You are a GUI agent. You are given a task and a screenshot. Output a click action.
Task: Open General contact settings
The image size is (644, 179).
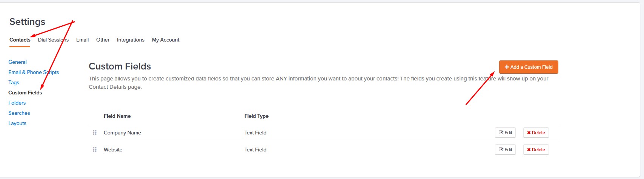(17, 62)
